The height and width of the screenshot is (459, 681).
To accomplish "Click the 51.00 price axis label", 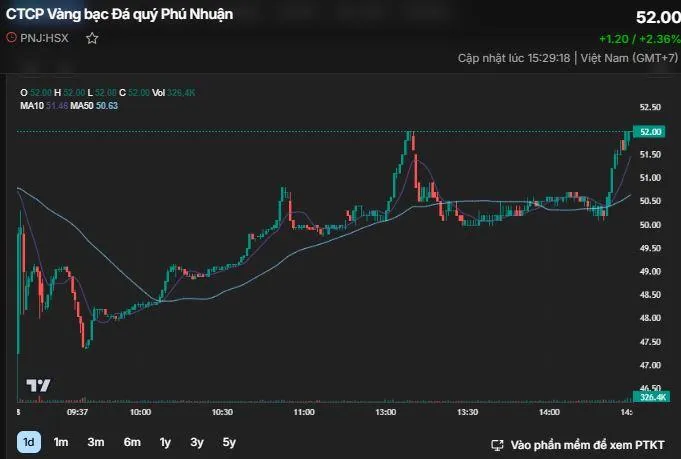I will pyautogui.click(x=650, y=178).
